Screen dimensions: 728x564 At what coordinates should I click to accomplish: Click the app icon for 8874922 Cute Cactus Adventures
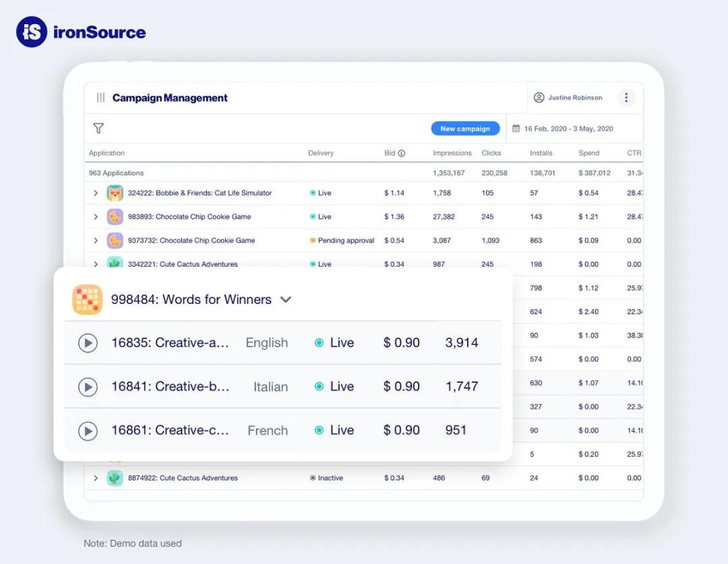pyautogui.click(x=115, y=478)
